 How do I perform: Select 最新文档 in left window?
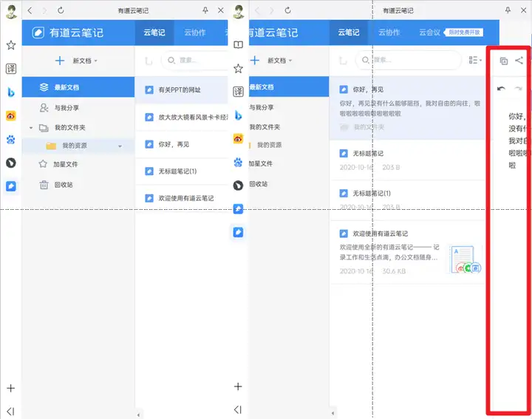coord(78,87)
